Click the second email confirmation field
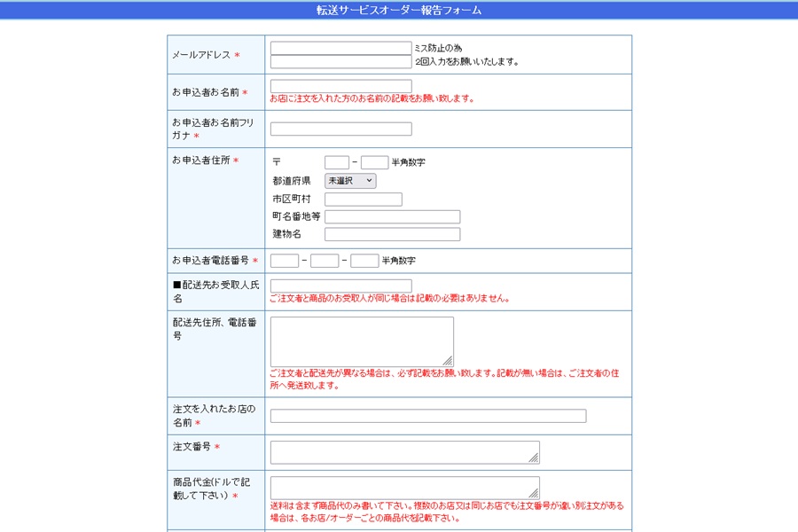Viewport: 798px width, 532px height. (x=340, y=62)
